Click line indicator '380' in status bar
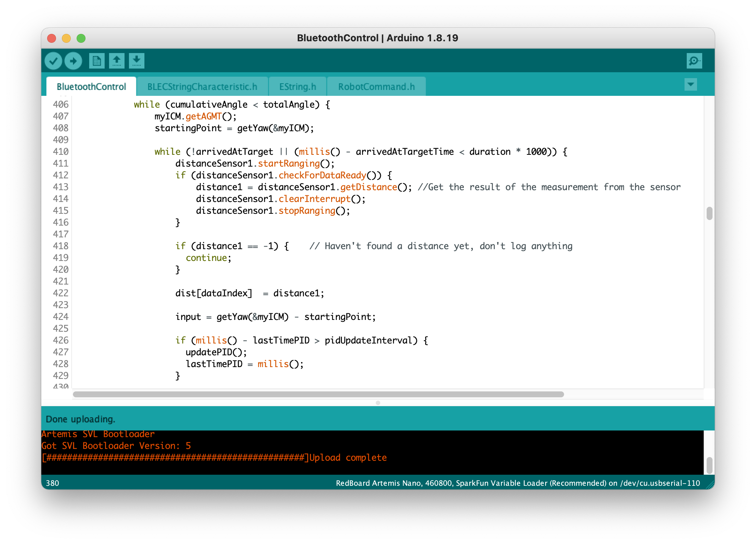This screenshot has height=544, width=756. coord(52,483)
